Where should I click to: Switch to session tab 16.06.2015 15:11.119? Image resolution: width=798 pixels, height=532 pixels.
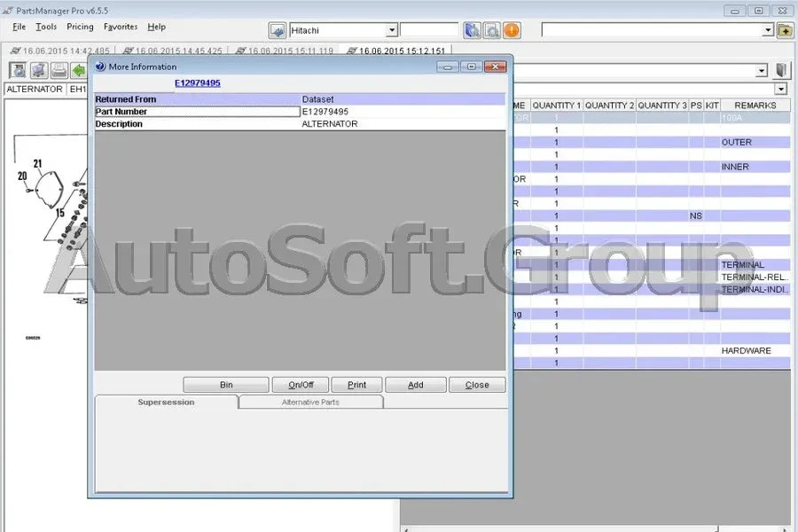click(285, 51)
